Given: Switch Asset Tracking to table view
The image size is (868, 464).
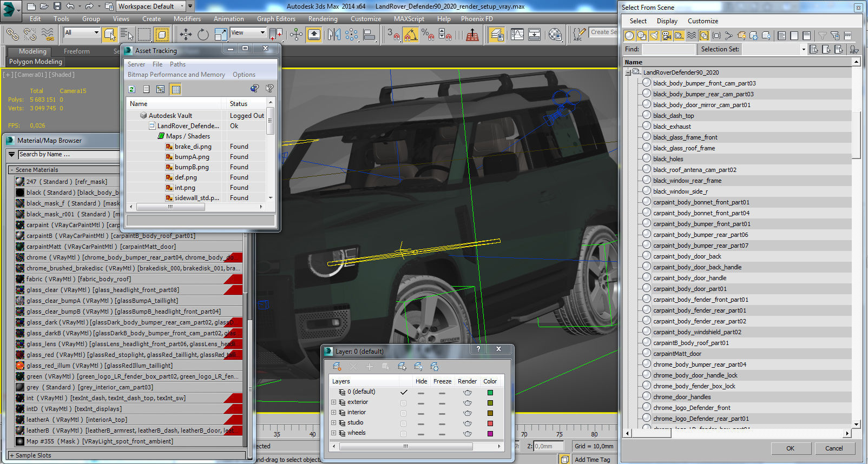Looking at the screenshot, I should [x=175, y=89].
